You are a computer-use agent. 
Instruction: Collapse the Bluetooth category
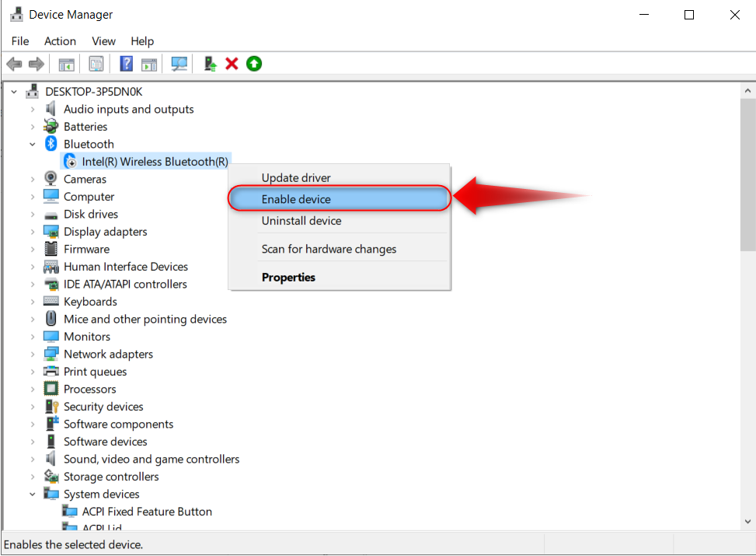pos(33,144)
